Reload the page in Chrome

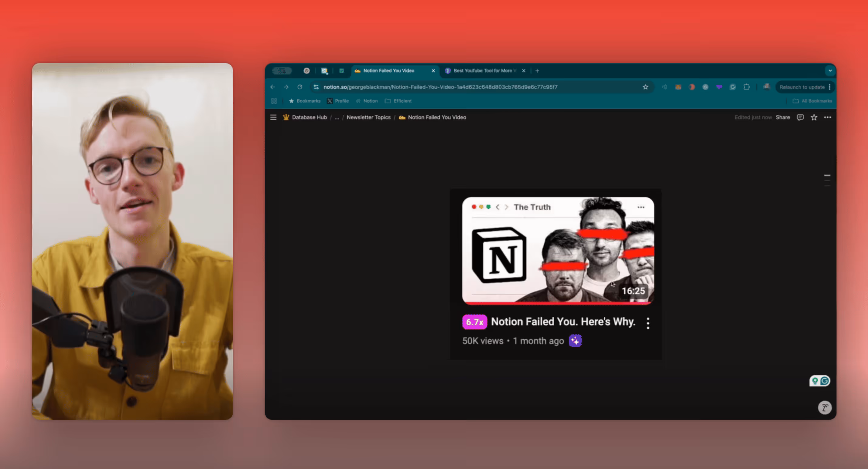pos(299,87)
